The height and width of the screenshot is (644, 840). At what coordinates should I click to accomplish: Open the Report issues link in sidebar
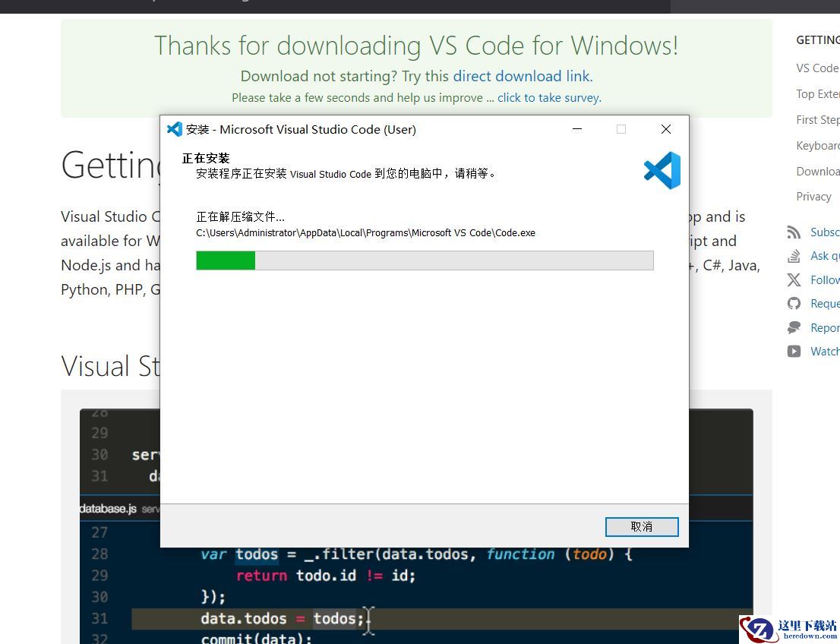pyautogui.click(x=825, y=327)
